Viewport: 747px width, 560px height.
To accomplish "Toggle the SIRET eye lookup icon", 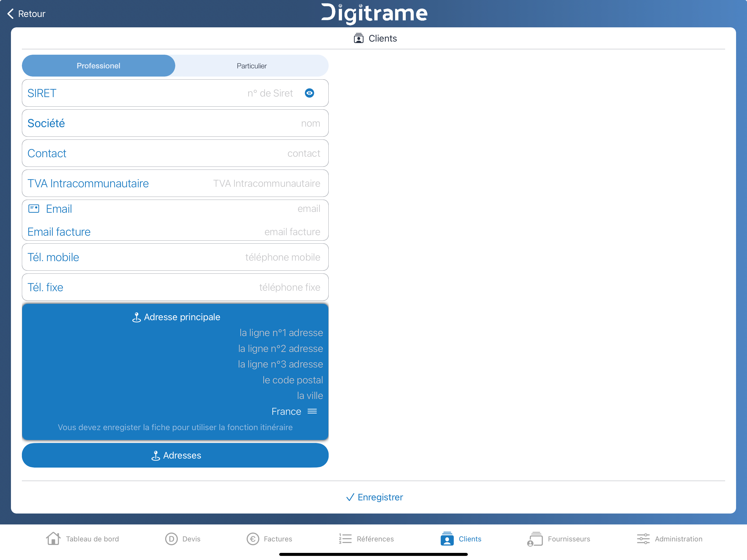I will 309,93.
